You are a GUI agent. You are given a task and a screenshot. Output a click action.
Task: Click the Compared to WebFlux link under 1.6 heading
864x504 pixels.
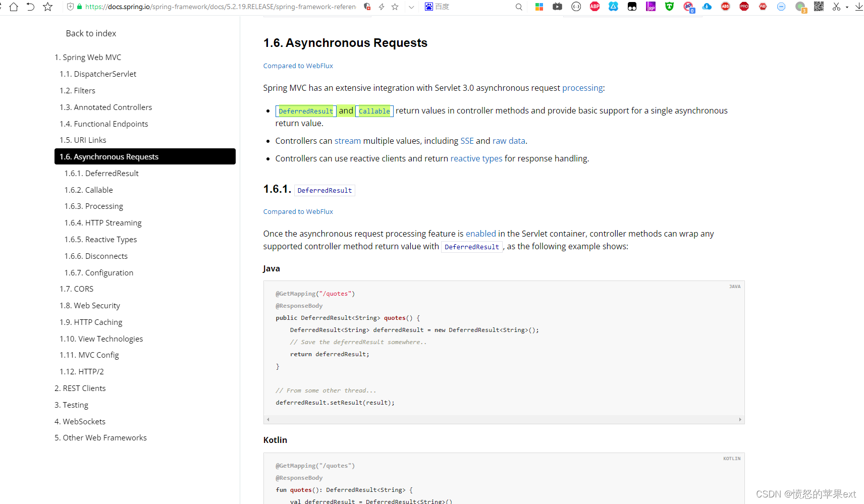pyautogui.click(x=298, y=66)
